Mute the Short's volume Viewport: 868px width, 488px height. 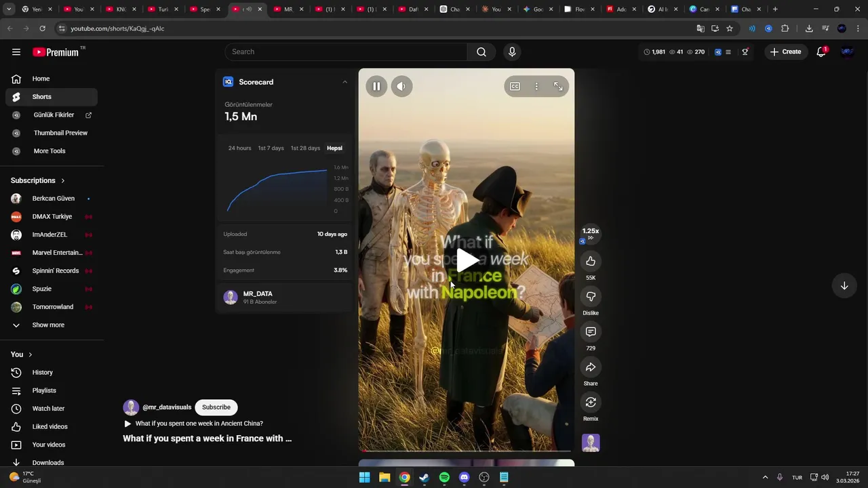pyautogui.click(x=401, y=86)
